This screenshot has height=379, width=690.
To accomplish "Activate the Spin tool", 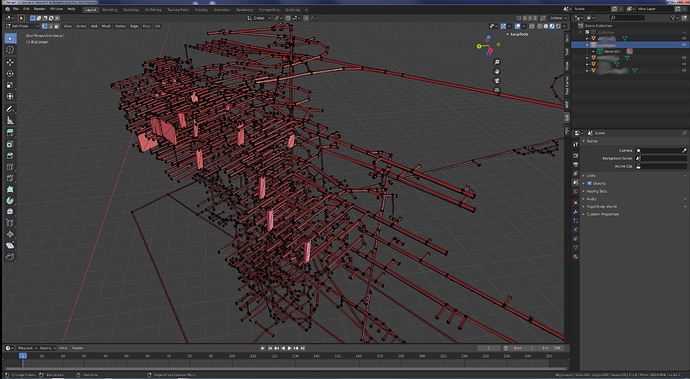I will [10, 201].
